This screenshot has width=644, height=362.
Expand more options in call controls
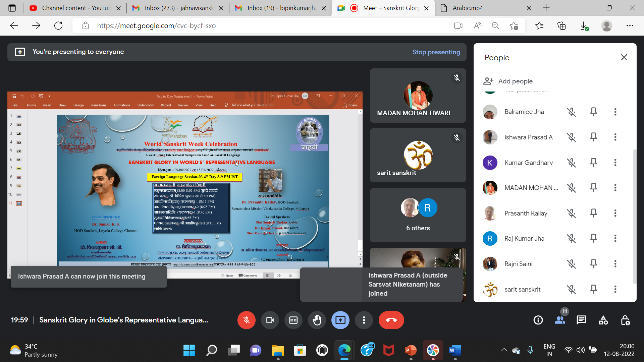pos(364,320)
